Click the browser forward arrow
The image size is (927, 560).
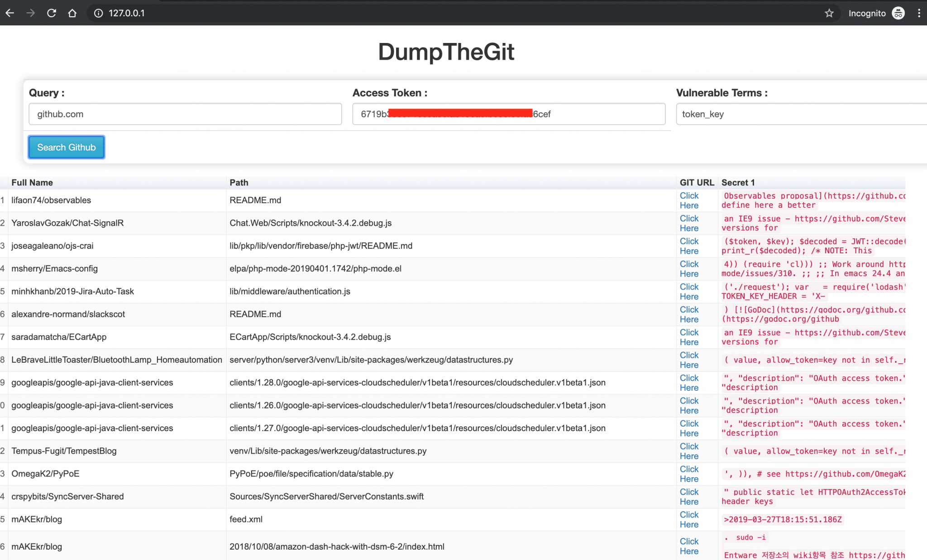click(x=31, y=13)
